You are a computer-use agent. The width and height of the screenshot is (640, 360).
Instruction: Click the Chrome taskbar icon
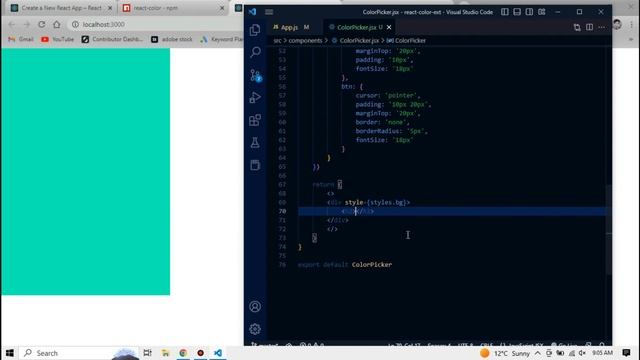183,353
